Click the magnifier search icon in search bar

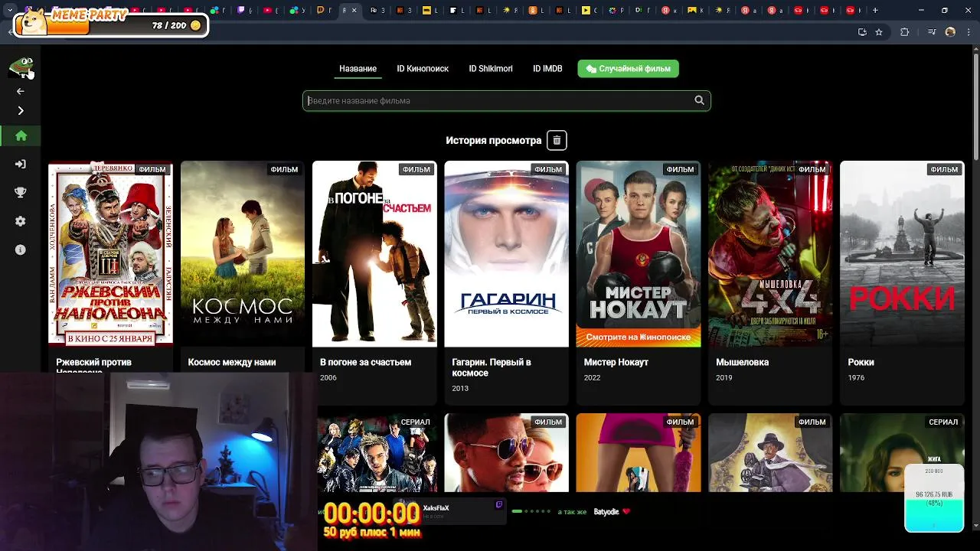699,100
